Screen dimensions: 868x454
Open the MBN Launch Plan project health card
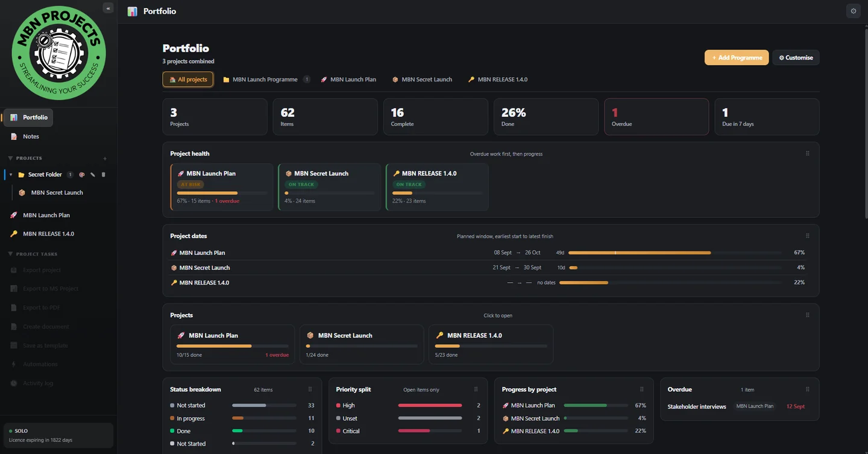(222, 187)
